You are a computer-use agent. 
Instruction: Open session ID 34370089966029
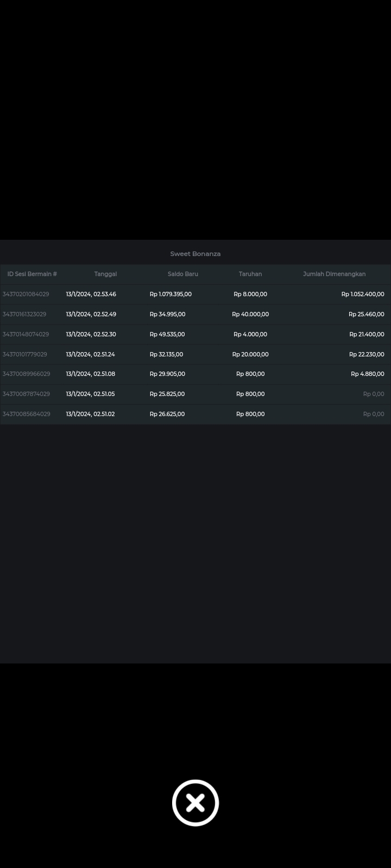coord(27,374)
